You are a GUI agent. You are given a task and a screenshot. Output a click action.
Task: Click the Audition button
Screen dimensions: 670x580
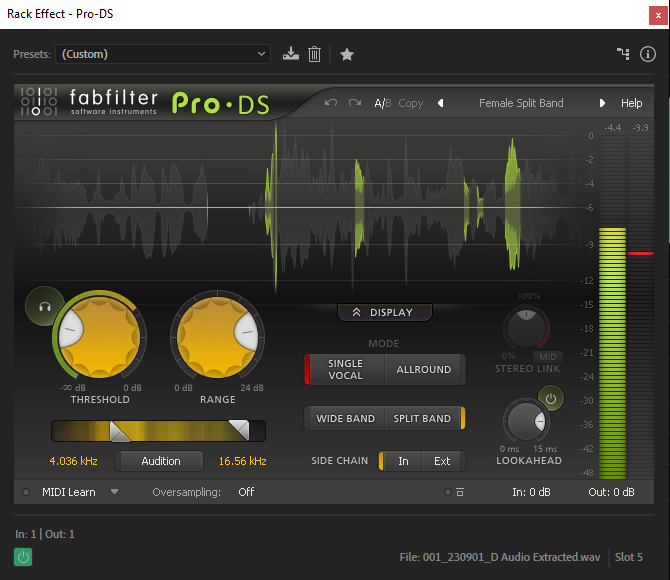point(161,461)
